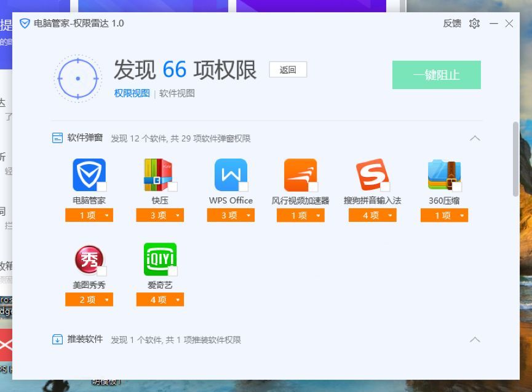Viewport: 532px width, 392px height.
Task: Click the text 发现 12 个软件, 共 29 项软件弹窗权限
Action: coord(180,138)
